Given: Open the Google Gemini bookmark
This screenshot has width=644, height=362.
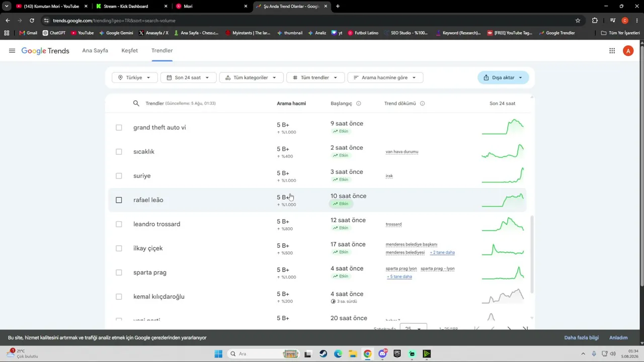Looking at the screenshot, I should pos(116,33).
